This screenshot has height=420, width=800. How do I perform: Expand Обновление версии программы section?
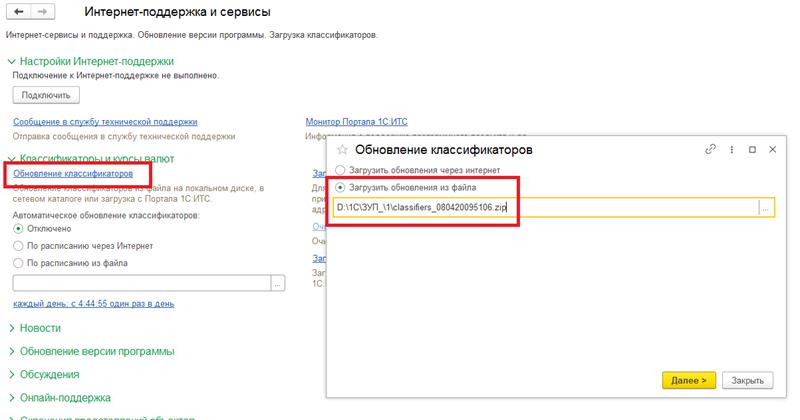point(12,351)
